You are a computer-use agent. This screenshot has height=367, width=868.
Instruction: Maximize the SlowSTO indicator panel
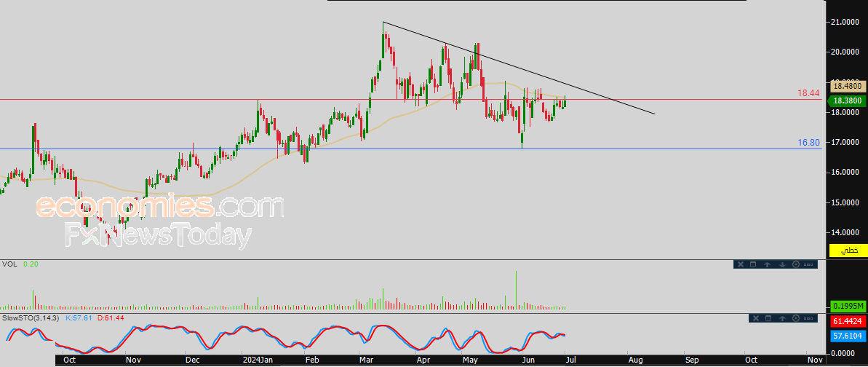click(x=768, y=318)
